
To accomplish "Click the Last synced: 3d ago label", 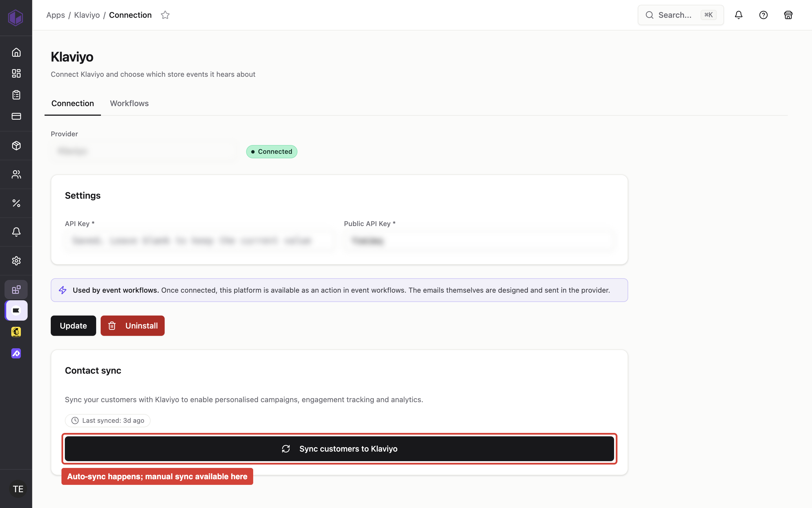I will point(107,421).
